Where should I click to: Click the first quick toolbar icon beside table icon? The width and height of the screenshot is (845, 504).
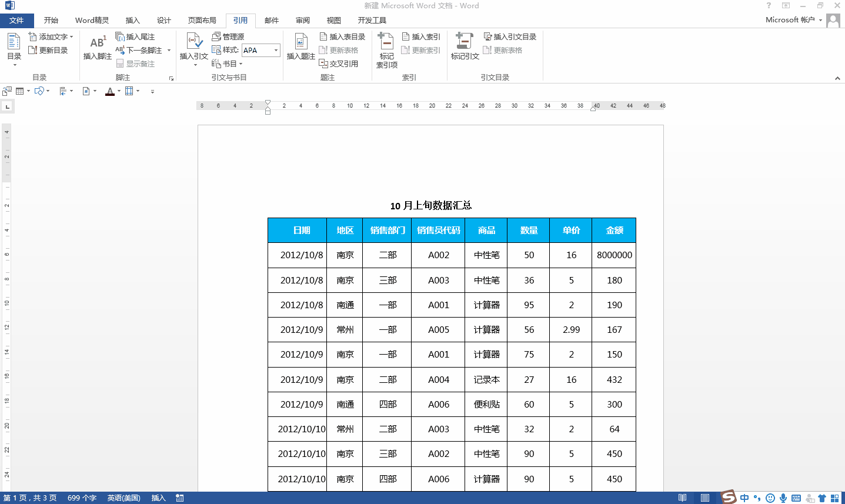(7, 91)
